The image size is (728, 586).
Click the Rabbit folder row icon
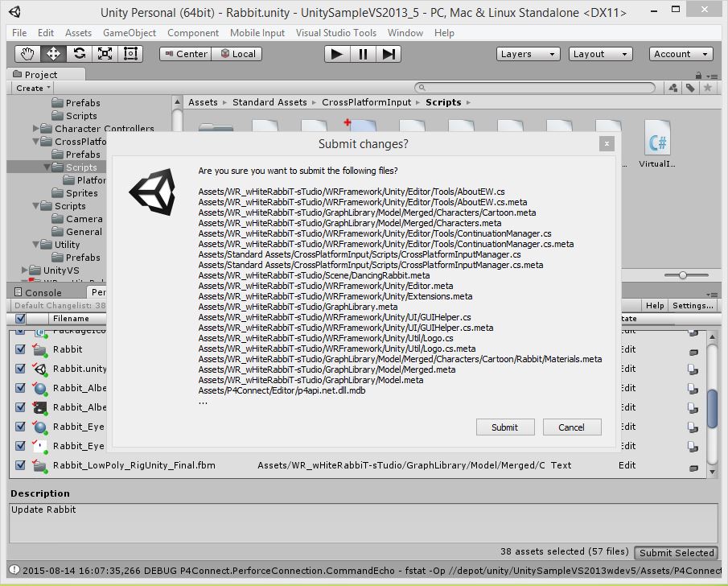tap(40, 349)
